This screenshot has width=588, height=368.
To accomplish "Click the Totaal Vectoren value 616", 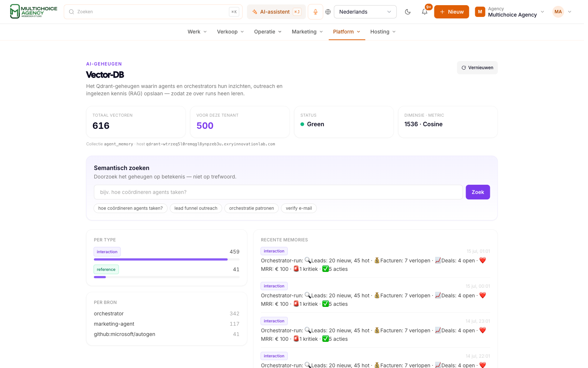I will 101,126.
